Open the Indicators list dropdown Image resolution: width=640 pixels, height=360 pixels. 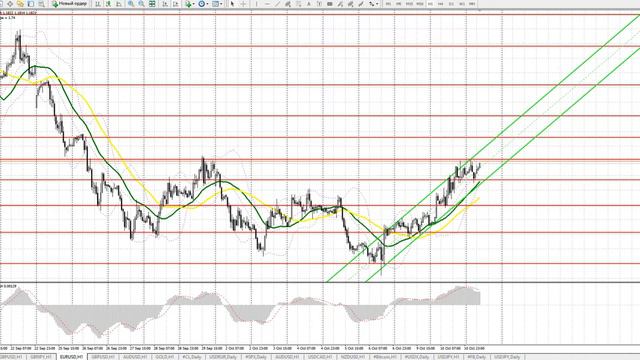pyautogui.click(x=189, y=4)
